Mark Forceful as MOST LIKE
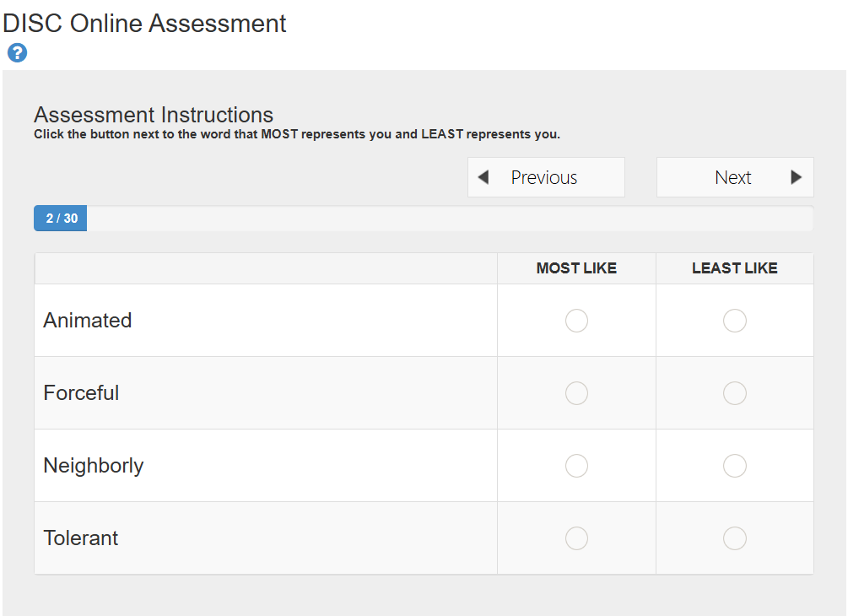 [x=576, y=393]
